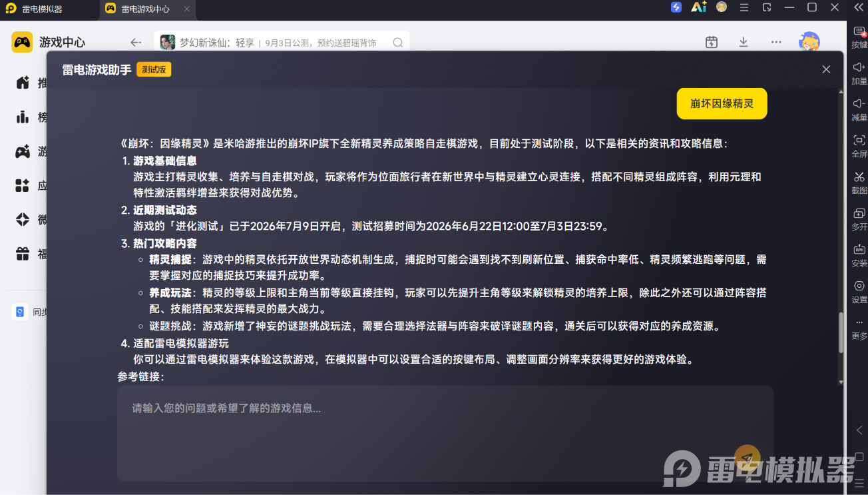Open the calendar lightning icon
Image resolution: width=868 pixels, height=495 pixels.
tap(712, 42)
